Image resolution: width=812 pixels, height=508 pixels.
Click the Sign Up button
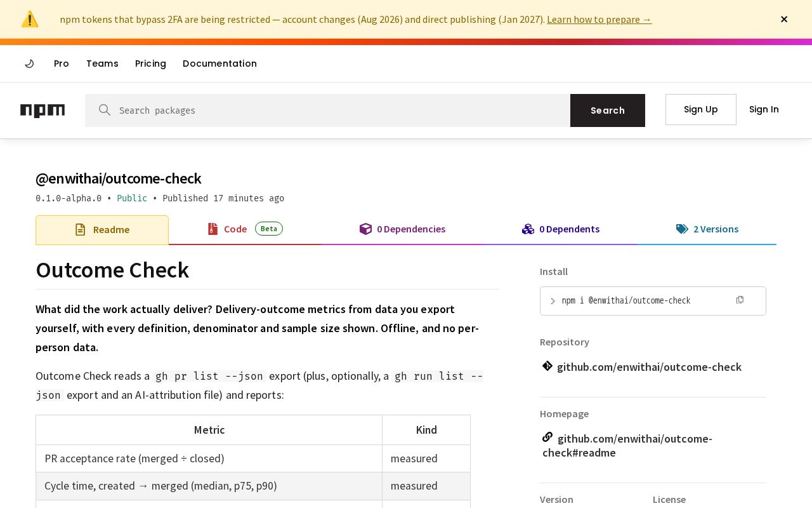701,109
